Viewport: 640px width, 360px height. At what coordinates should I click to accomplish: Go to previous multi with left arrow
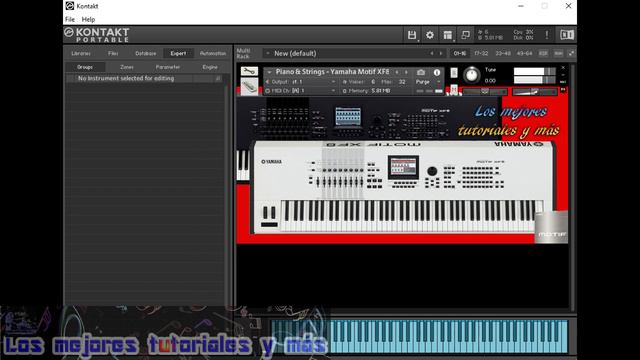[432, 53]
